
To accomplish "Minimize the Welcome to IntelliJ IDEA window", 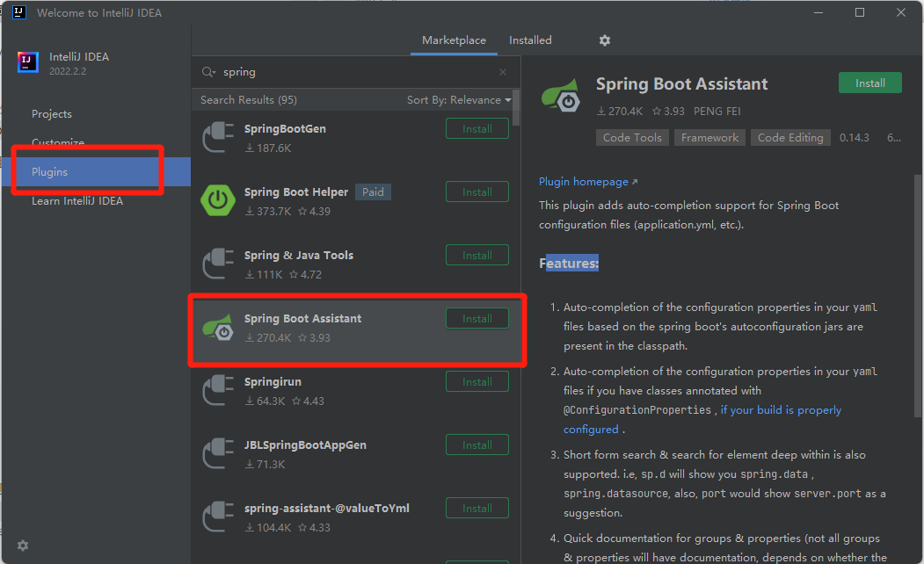I will coord(819,12).
